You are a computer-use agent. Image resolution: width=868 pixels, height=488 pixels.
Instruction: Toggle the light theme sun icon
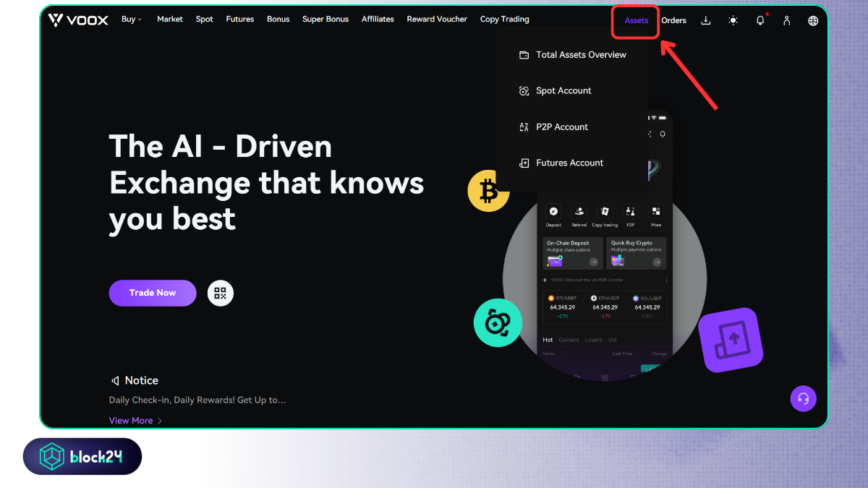733,20
